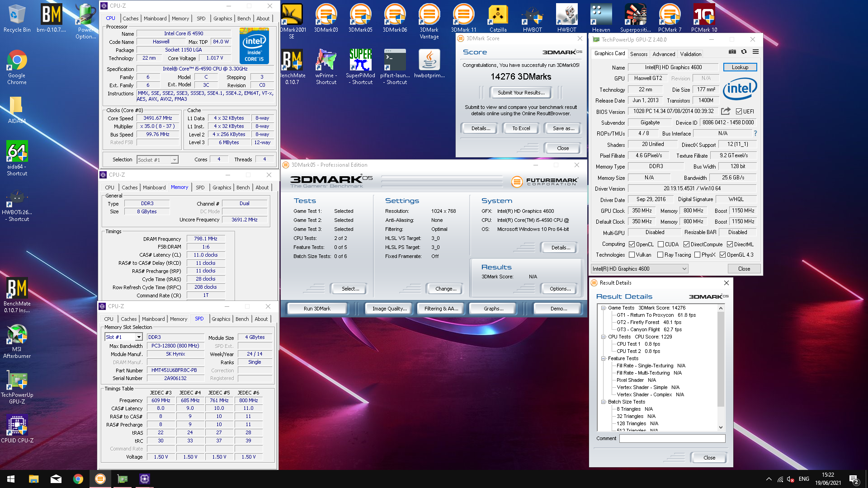Switch to Bench tab in top CPU-Z window
Screen dimensions: 868x488
[244, 19]
